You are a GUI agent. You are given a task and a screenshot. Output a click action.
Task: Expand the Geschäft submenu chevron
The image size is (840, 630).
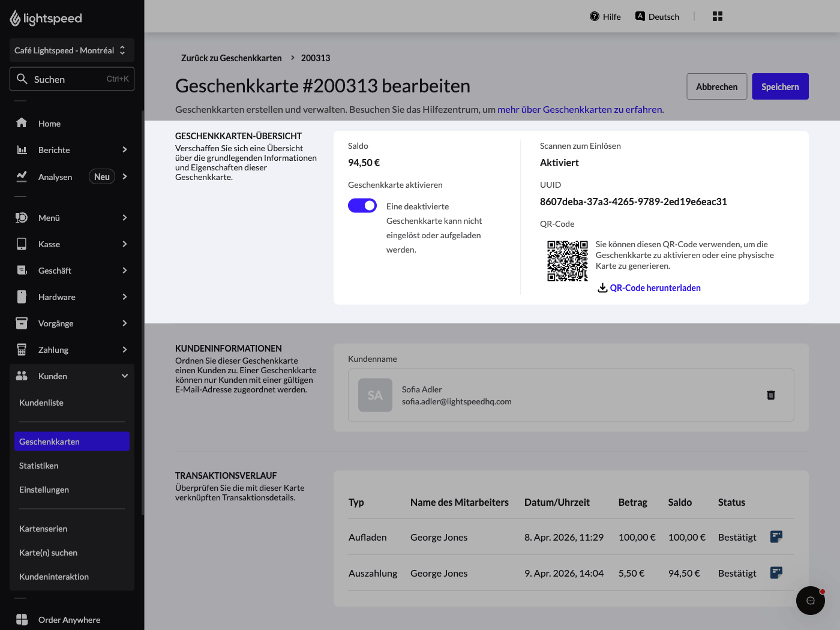click(125, 270)
